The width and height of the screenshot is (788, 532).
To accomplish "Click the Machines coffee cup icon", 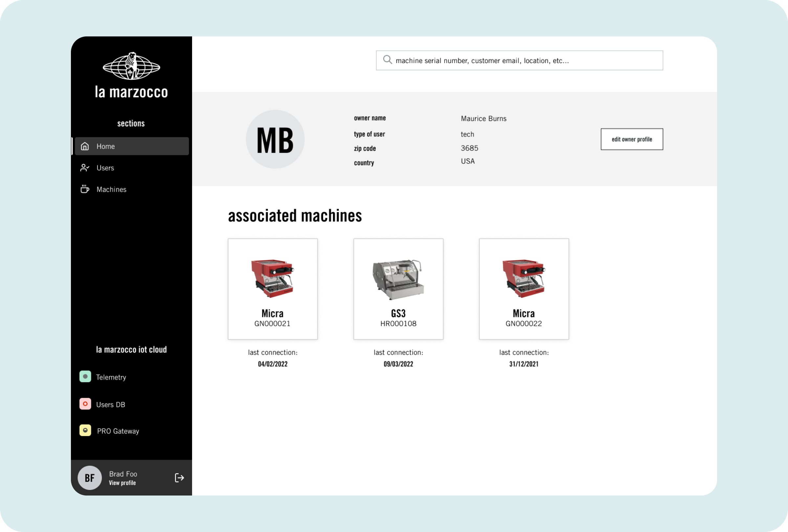I will [85, 189].
